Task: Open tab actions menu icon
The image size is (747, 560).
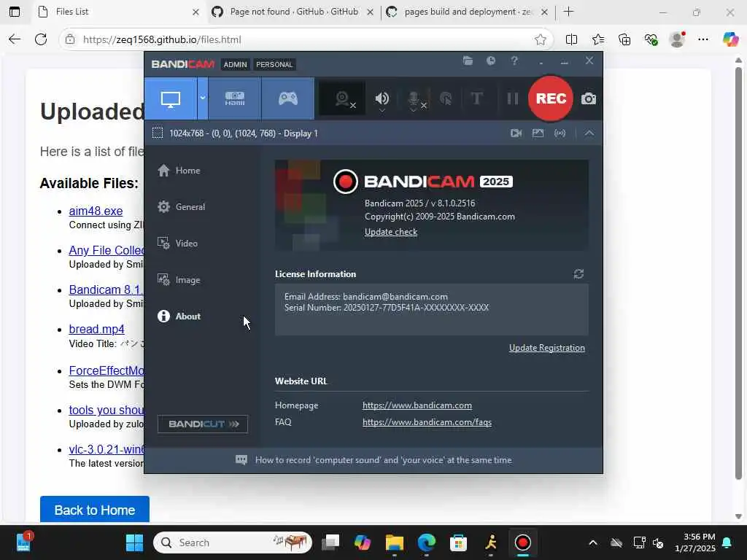Action: point(15,12)
